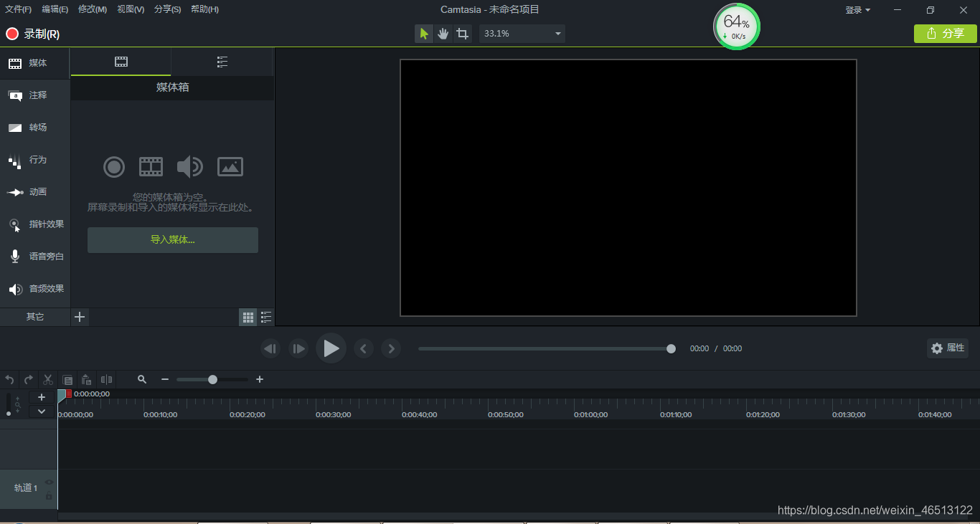Open the 语音旁白 voice narration panel
The image size is (980, 524).
click(x=34, y=257)
